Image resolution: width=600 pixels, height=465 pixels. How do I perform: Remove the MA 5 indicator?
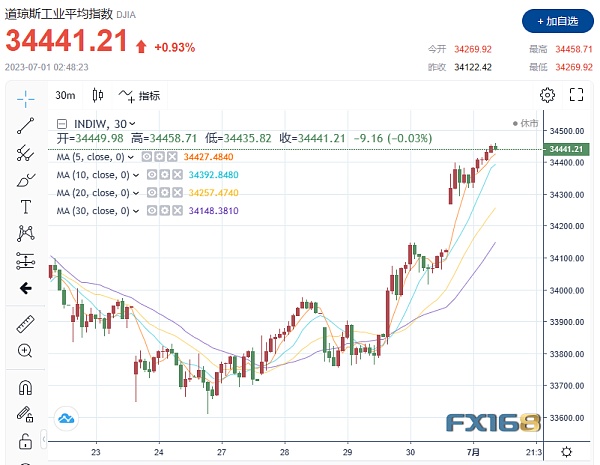[172, 157]
